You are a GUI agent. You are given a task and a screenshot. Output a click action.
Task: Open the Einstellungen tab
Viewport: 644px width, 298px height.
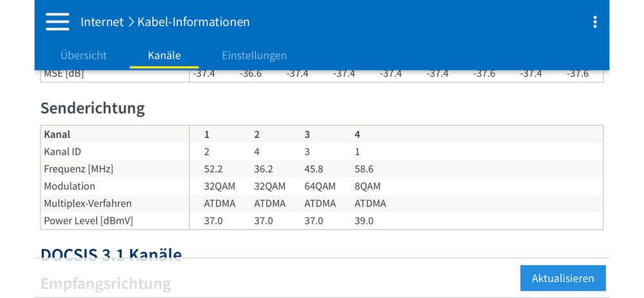tap(254, 55)
